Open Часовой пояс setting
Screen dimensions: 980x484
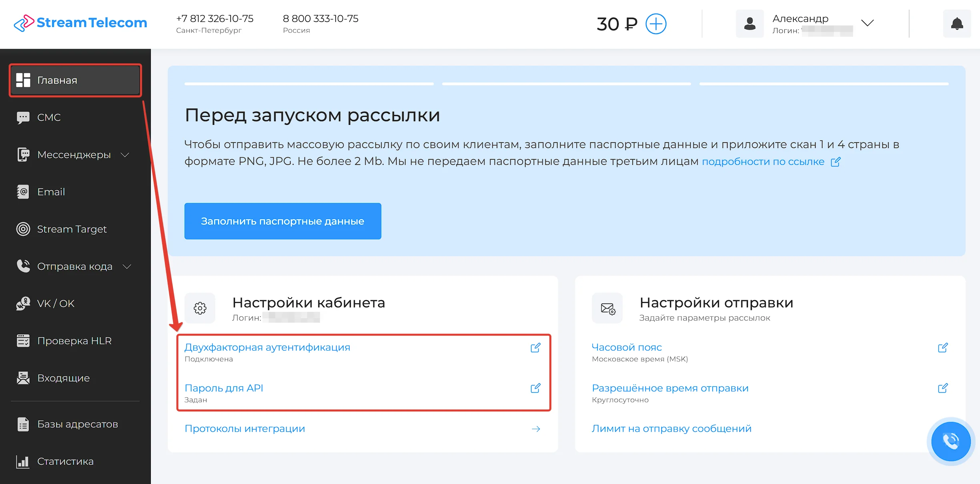(x=627, y=347)
